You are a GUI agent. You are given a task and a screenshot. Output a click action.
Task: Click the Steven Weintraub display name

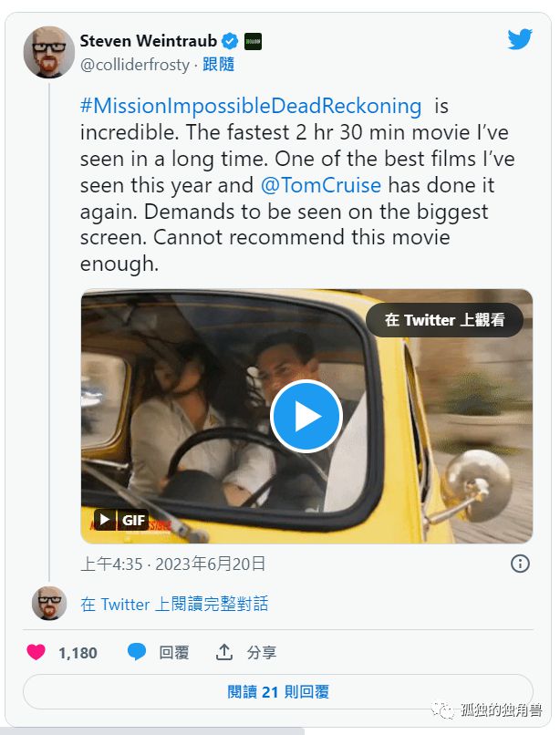(150, 41)
